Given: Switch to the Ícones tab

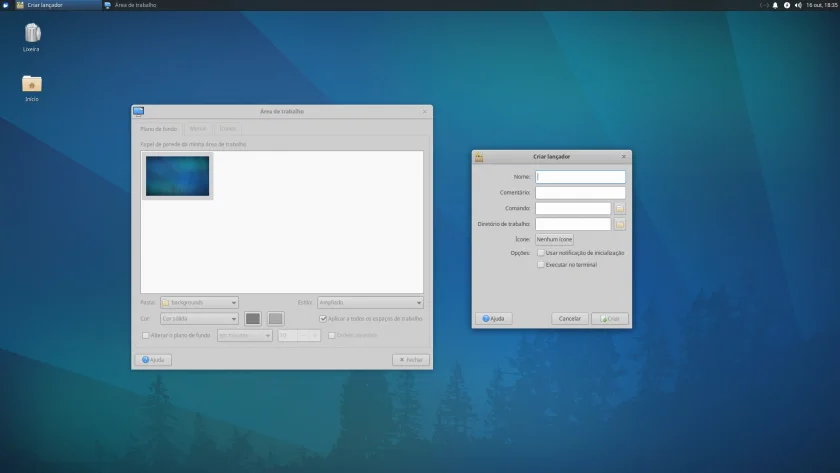Looking at the screenshot, I should pyautogui.click(x=228, y=129).
